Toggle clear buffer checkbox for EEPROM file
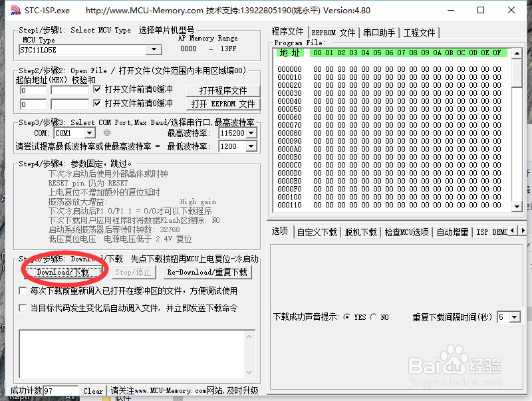This screenshot has width=532, height=401. 97,103
